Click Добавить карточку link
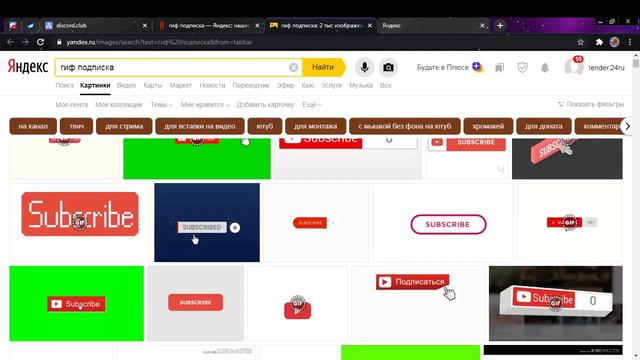The image size is (640, 360). (265, 105)
